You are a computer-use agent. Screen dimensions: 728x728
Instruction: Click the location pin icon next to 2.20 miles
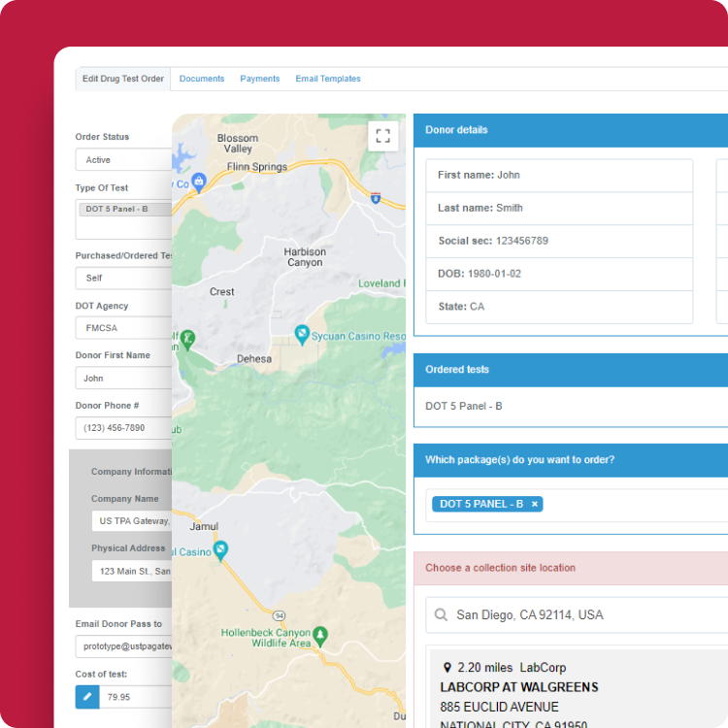(447, 668)
